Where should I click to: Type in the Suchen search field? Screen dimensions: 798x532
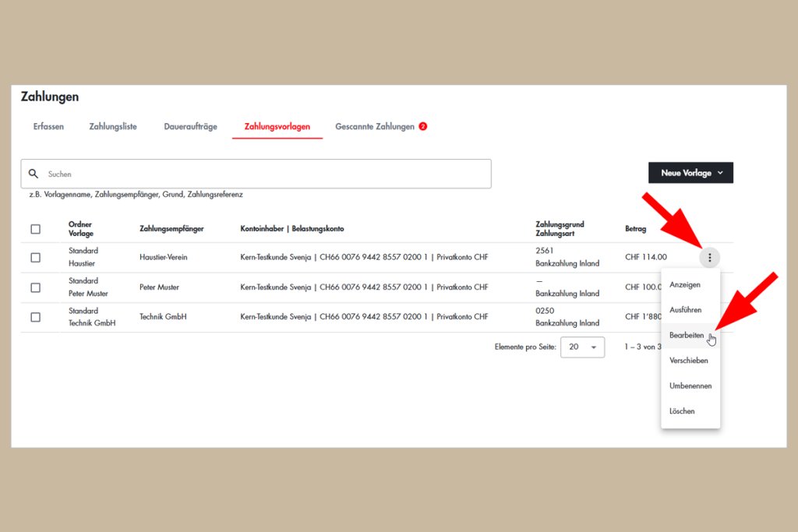pos(234,173)
